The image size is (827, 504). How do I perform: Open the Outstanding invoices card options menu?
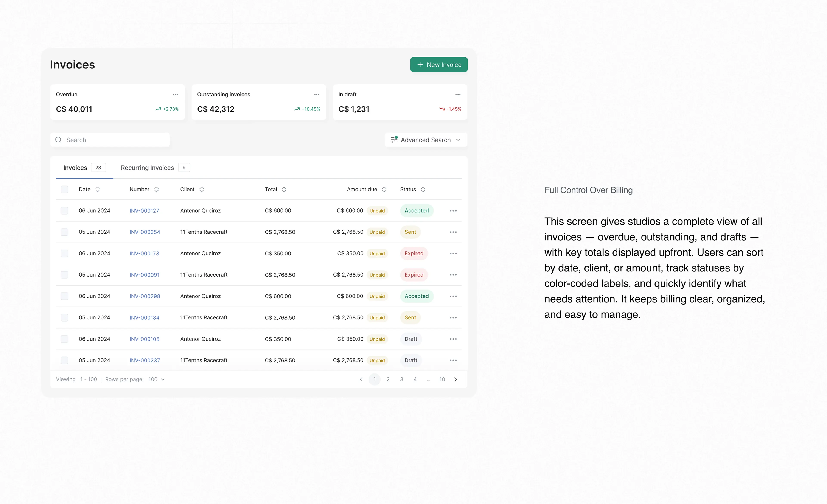click(317, 95)
